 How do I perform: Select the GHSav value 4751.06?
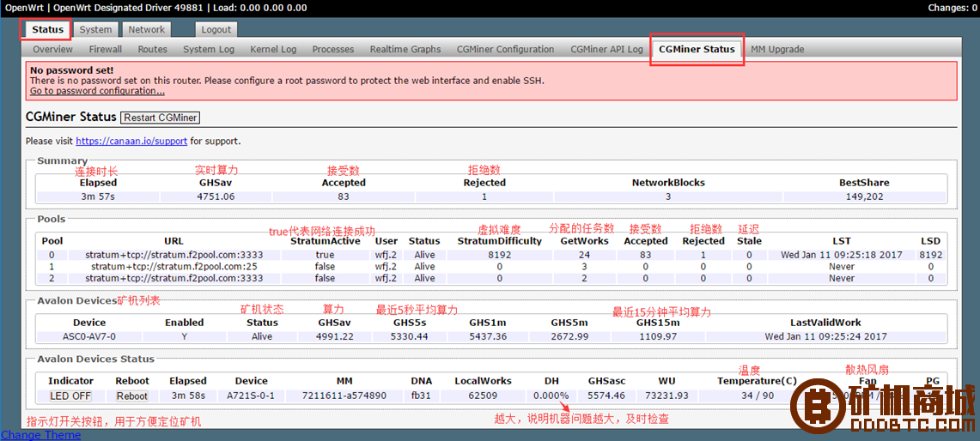point(216,196)
